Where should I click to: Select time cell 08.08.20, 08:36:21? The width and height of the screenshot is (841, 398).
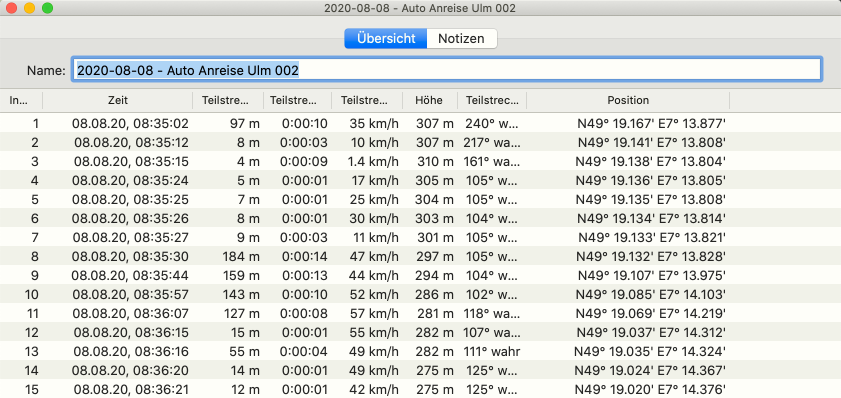130,389
